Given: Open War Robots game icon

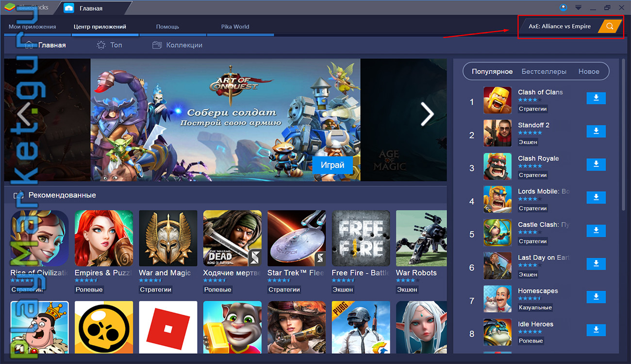Looking at the screenshot, I should click(421, 239).
